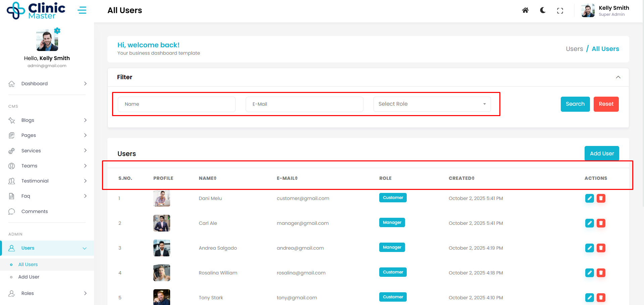The height and width of the screenshot is (305, 644).
Task: Delete the Rosalina William user row
Action: pos(601,273)
